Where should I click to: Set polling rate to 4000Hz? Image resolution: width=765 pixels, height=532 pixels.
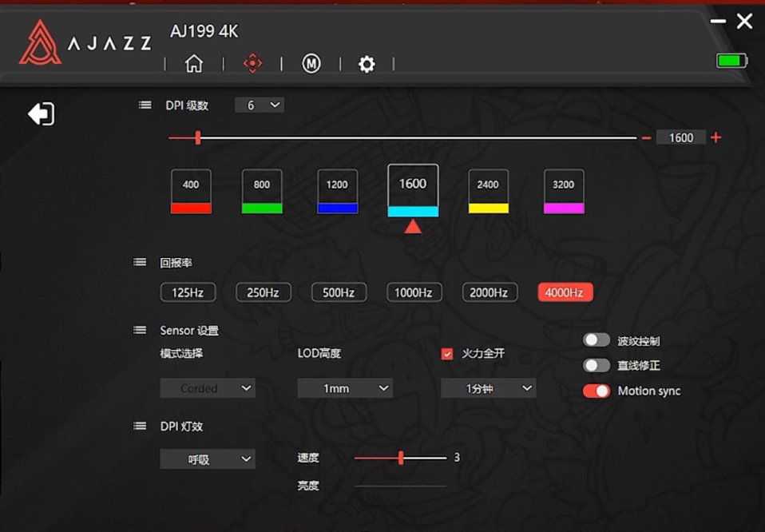565,292
